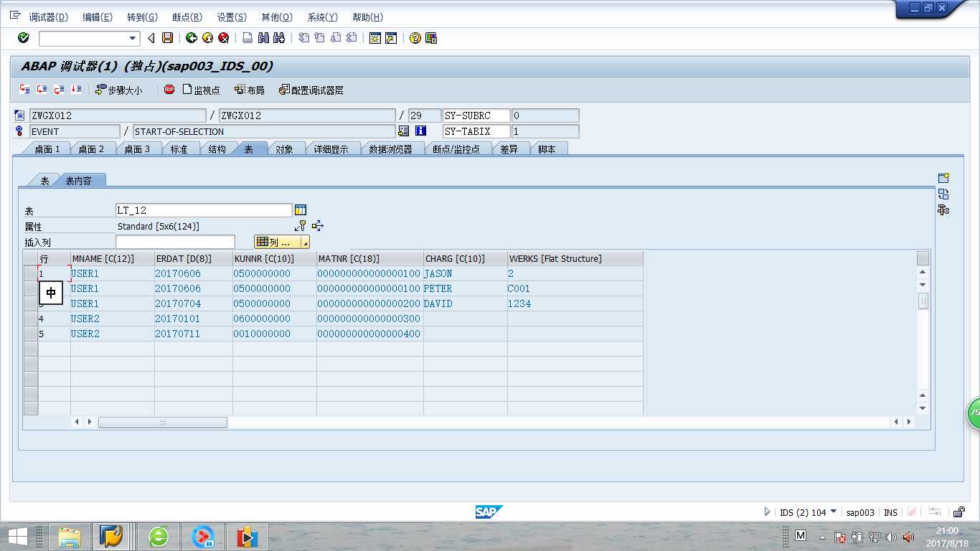Click the lock icon in status bar

[x=958, y=512]
